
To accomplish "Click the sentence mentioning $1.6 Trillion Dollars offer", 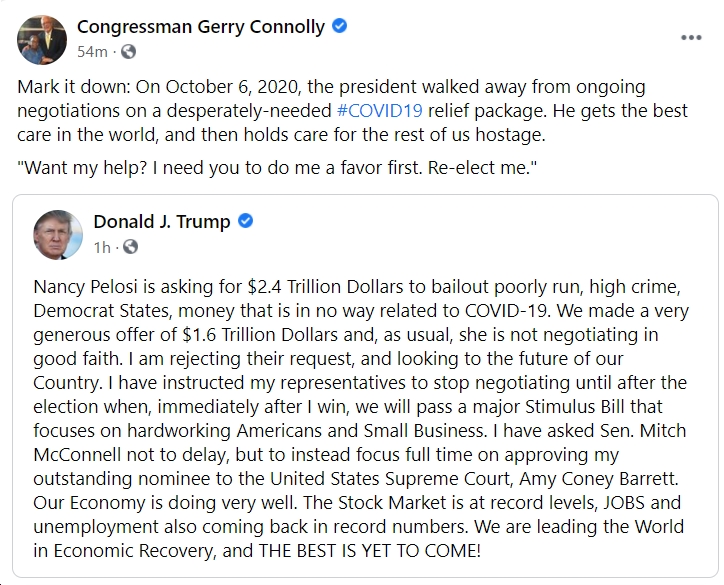I will 361,335.
